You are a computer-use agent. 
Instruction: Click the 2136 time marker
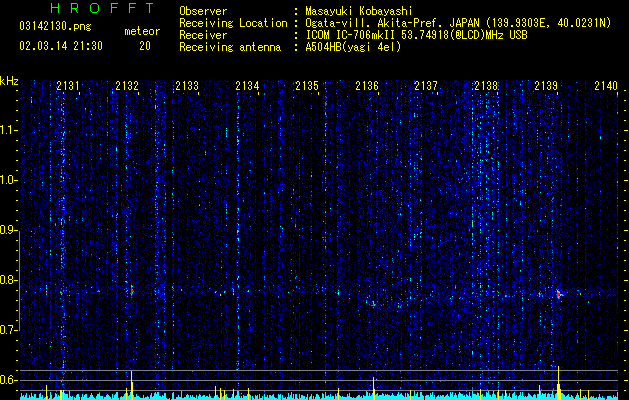[x=367, y=85]
